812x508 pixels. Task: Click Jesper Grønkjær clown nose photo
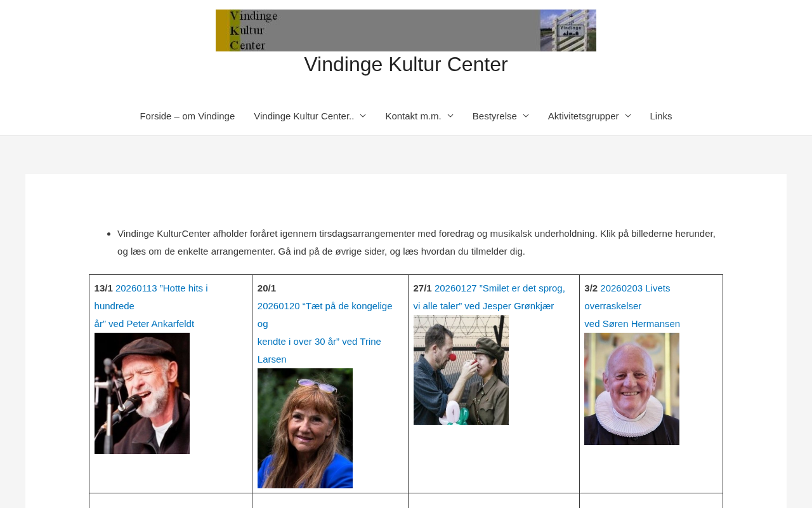pyautogui.click(x=461, y=370)
